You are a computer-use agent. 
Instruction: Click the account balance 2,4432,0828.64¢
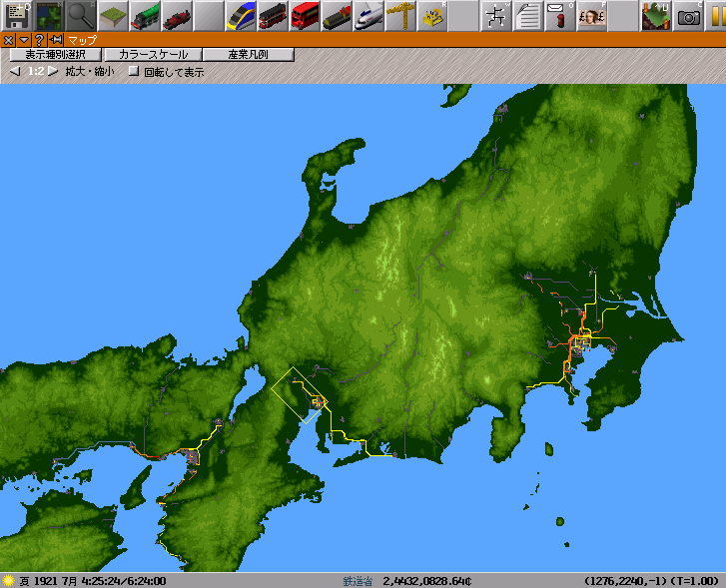coord(426,581)
